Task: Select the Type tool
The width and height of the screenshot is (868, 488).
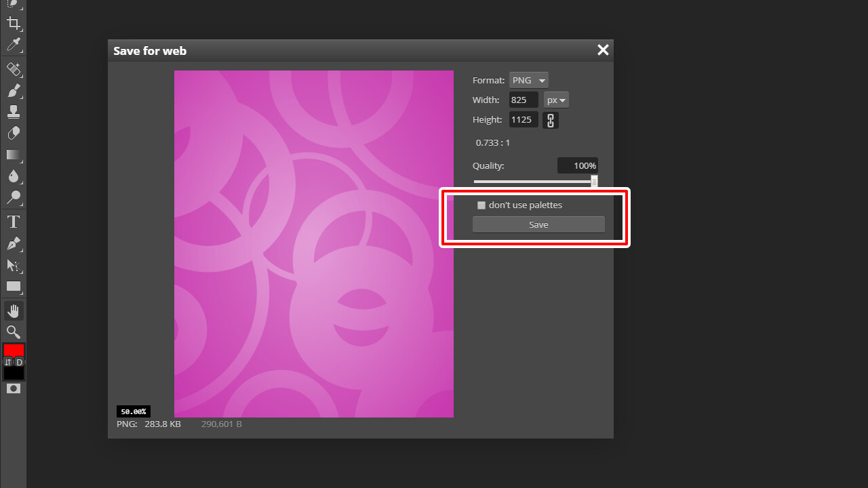Action: [x=13, y=222]
